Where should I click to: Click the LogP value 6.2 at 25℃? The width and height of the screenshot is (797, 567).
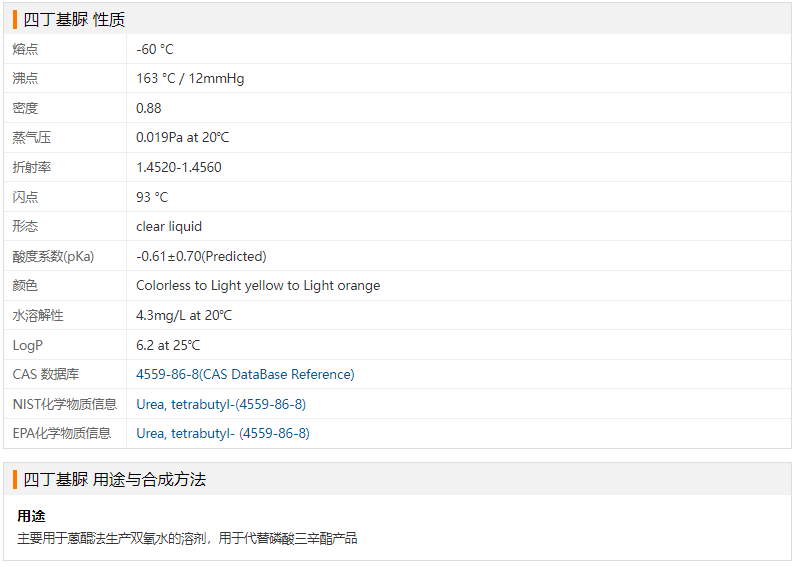point(168,345)
